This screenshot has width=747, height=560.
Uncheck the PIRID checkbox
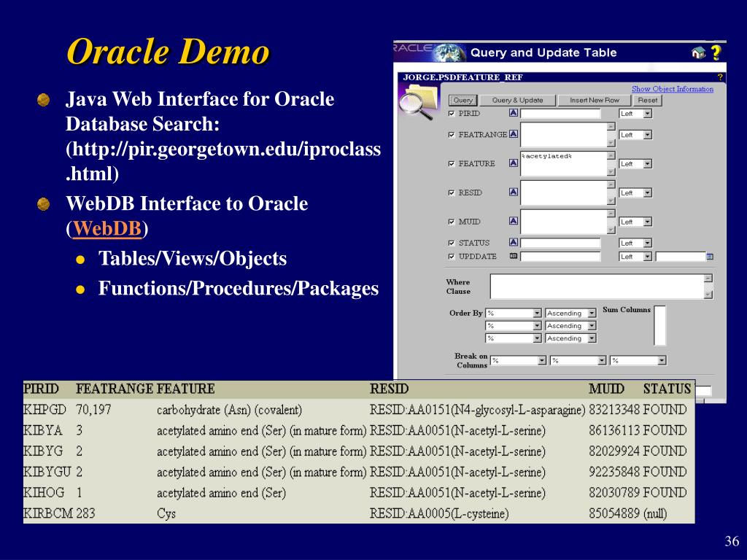(452, 113)
